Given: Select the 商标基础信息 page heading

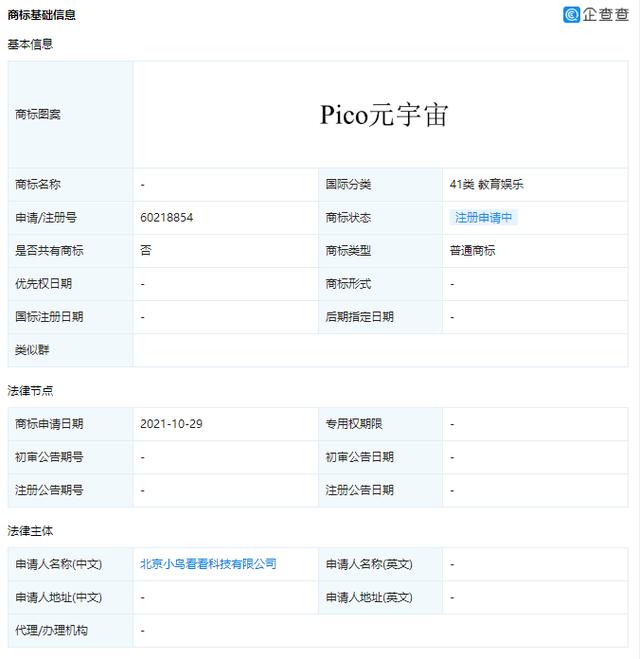Looking at the screenshot, I should click(41, 15).
